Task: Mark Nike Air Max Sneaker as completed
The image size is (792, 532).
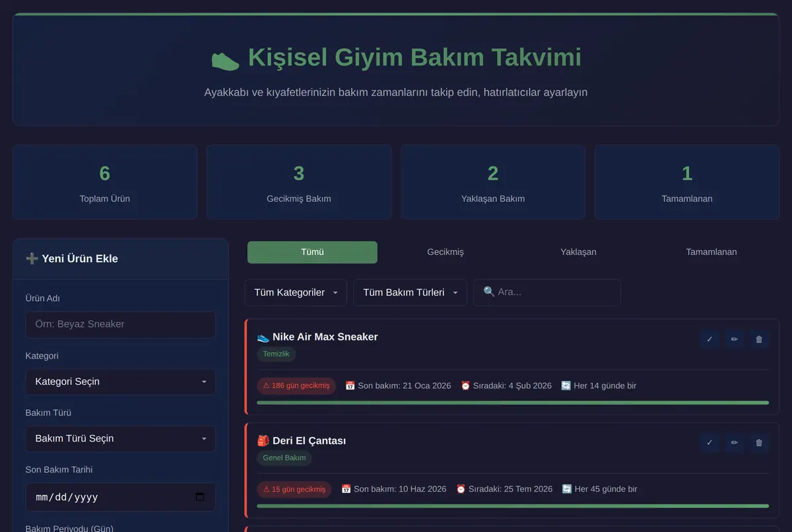Action: tap(709, 339)
